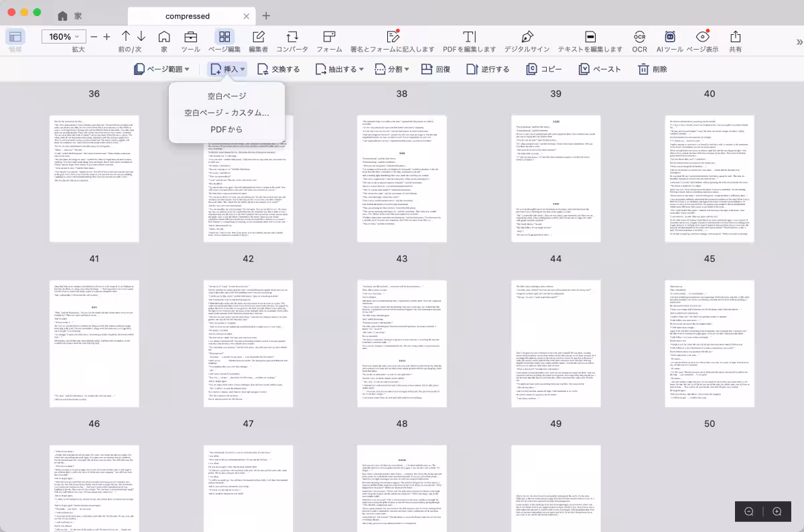
Task: Choose 空白ページ from the insert menu
Action: [226, 96]
